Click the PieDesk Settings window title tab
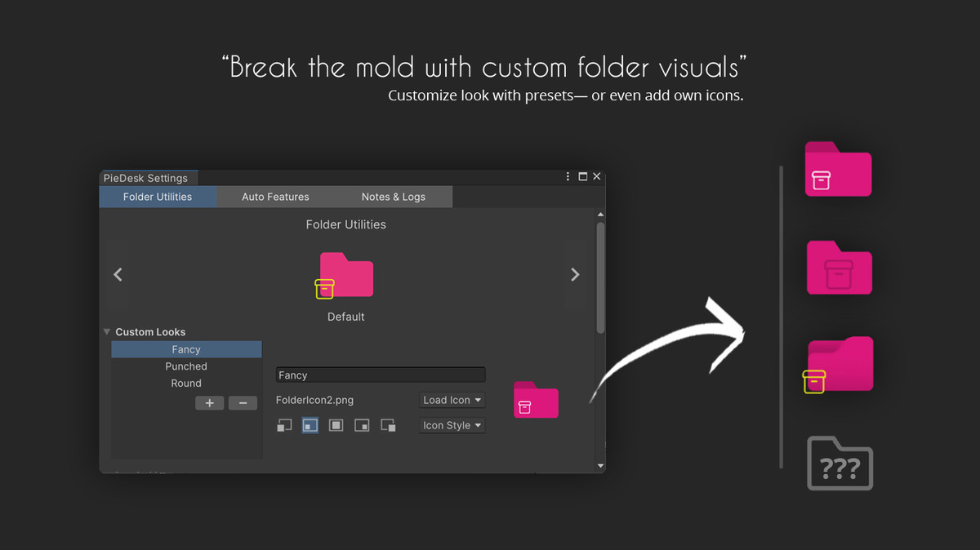980x550 pixels. click(x=149, y=178)
